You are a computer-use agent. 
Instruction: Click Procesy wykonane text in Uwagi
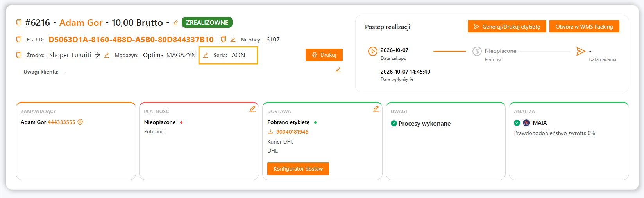tap(424, 123)
